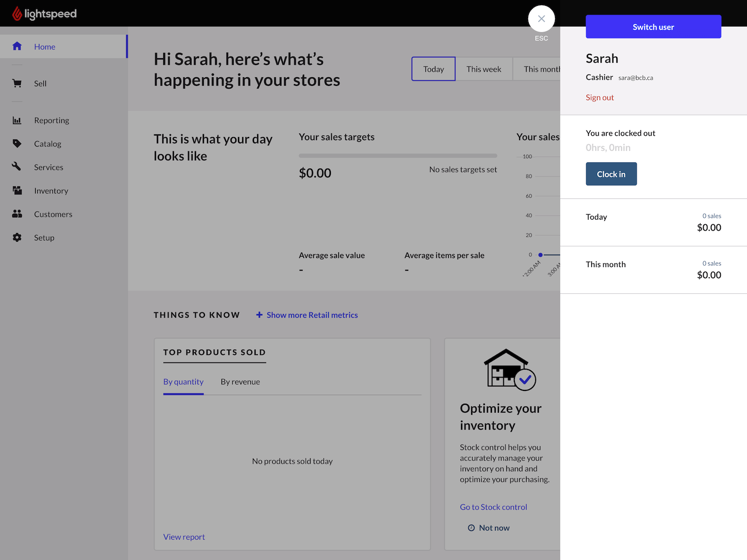Click the Lightspeed flame logo
This screenshot has width=747, height=560.
coord(17,13)
